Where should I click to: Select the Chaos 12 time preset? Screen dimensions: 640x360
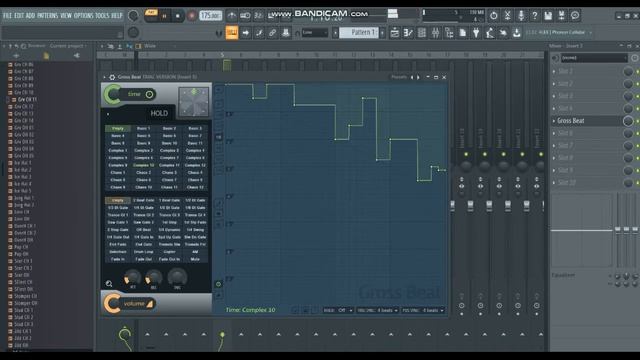195,187
